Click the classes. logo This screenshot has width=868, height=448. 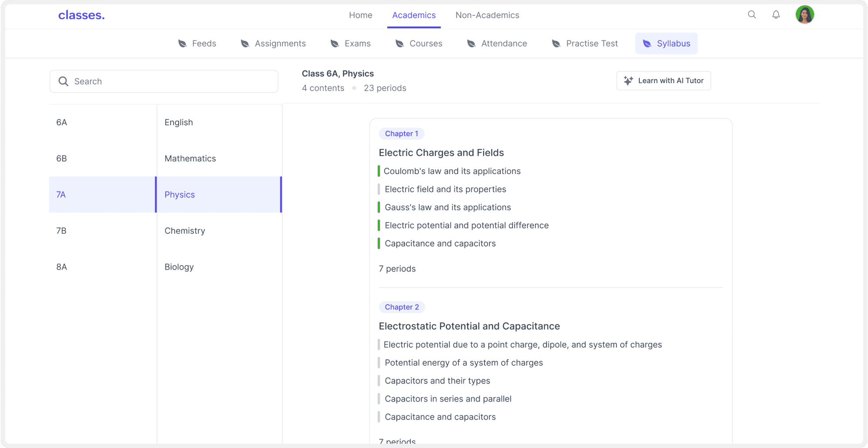pyautogui.click(x=81, y=15)
